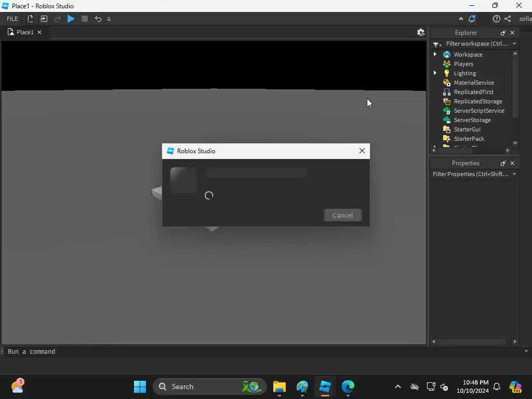Open Microsoft Edge from the taskbar
Viewport: 532px width, 399px height.
click(348, 387)
